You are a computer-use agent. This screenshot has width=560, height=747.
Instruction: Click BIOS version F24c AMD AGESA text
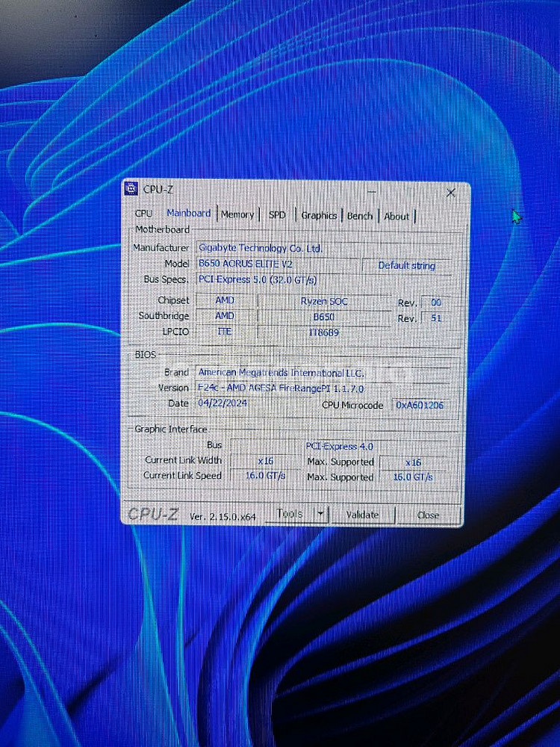pyautogui.click(x=324, y=388)
